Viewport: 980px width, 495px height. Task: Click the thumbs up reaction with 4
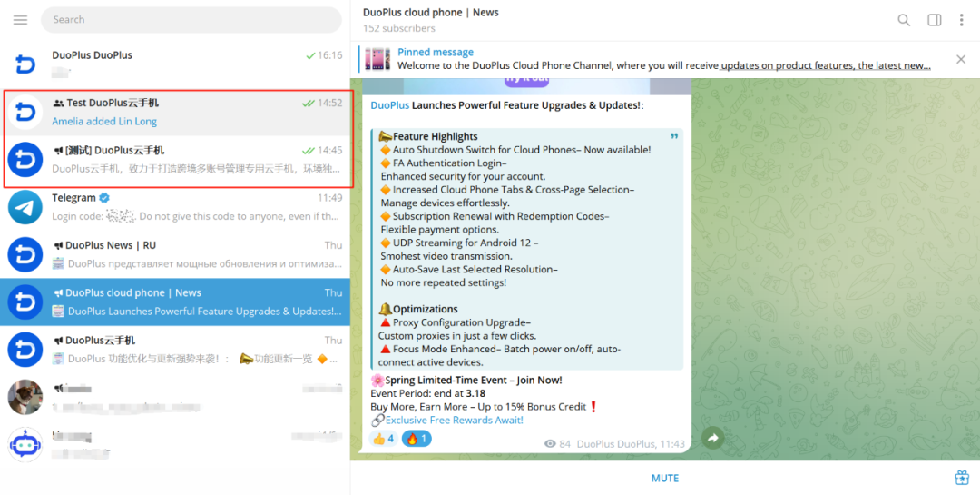tap(383, 439)
